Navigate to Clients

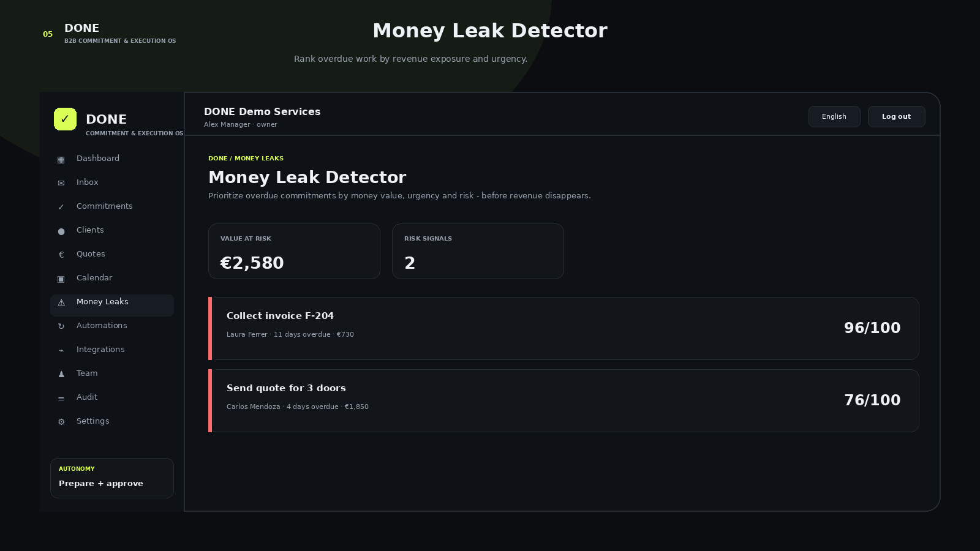coord(112,230)
